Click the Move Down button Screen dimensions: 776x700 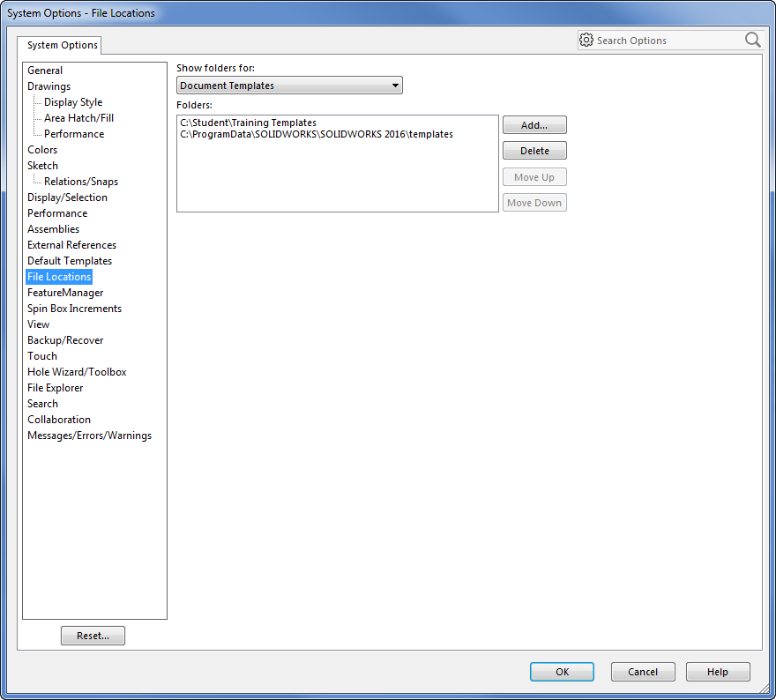pos(534,203)
